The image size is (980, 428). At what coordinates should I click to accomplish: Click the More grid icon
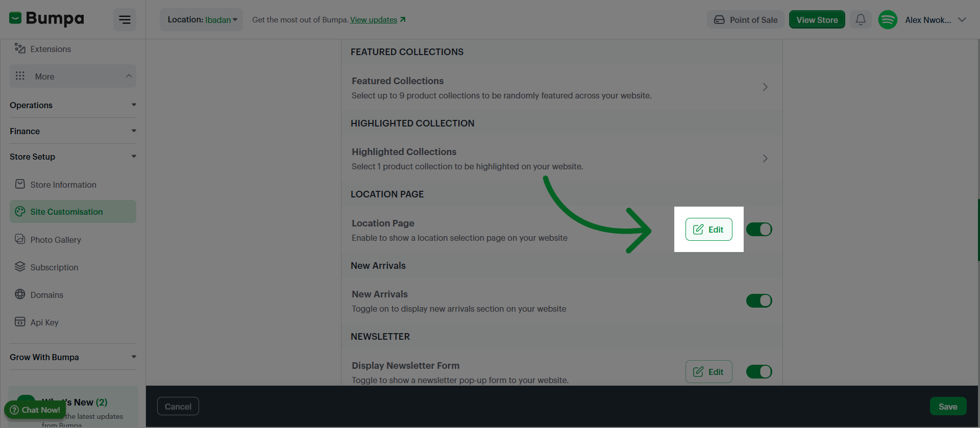click(x=20, y=76)
